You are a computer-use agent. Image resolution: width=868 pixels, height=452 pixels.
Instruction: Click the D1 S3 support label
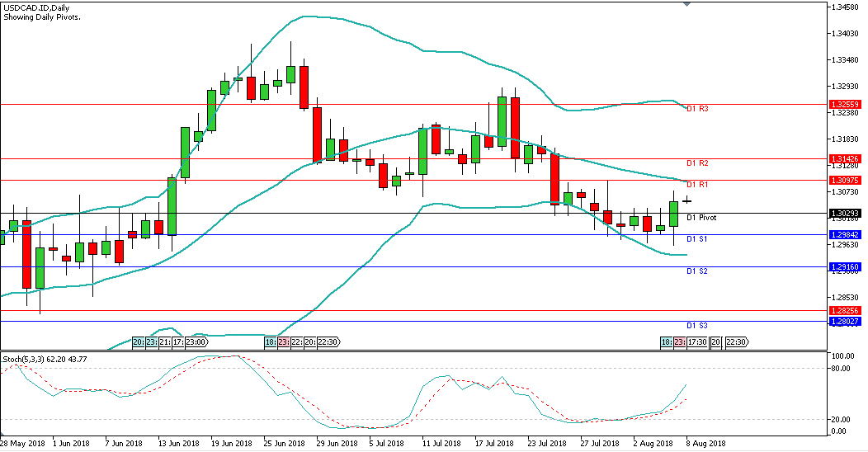pyautogui.click(x=697, y=325)
